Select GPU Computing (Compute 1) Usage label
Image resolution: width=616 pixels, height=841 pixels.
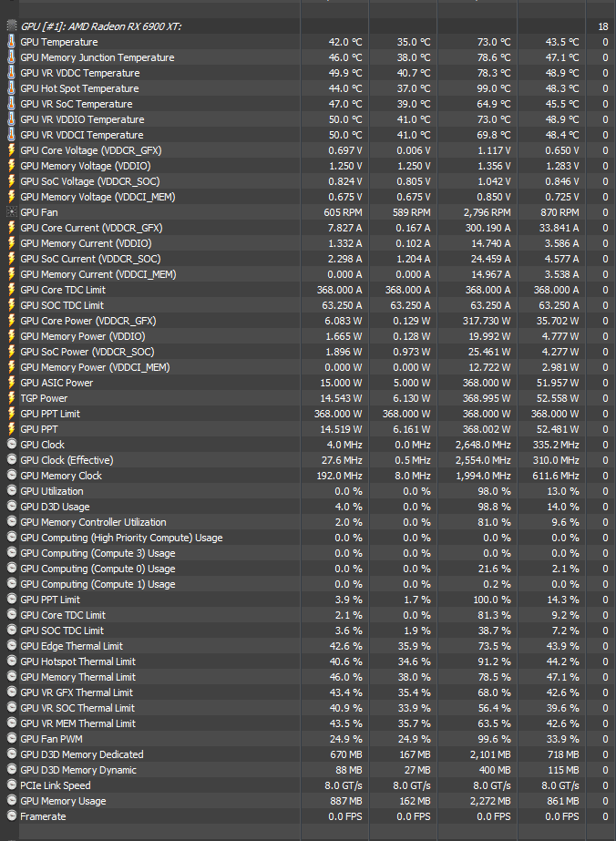coord(98,584)
